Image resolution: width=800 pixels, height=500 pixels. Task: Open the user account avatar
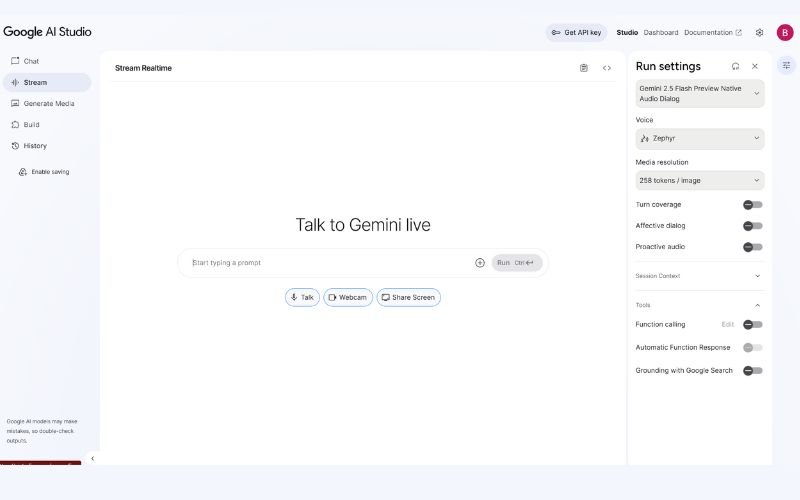click(x=785, y=32)
